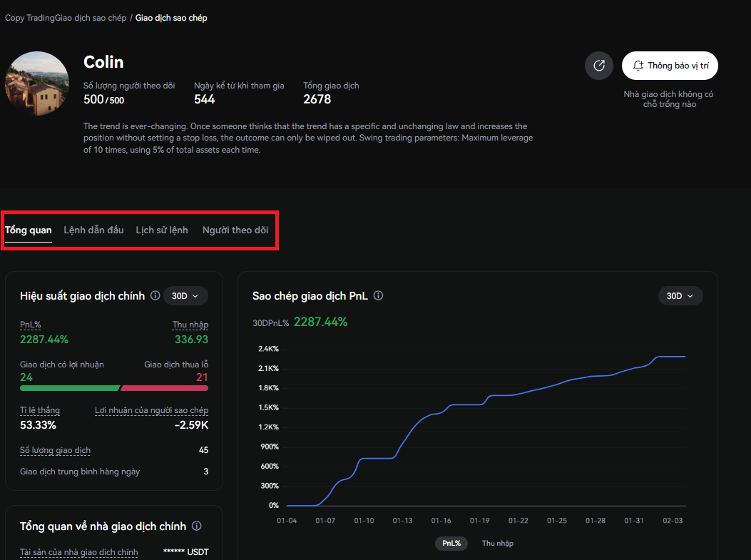Click the share profile icon button

click(x=599, y=66)
